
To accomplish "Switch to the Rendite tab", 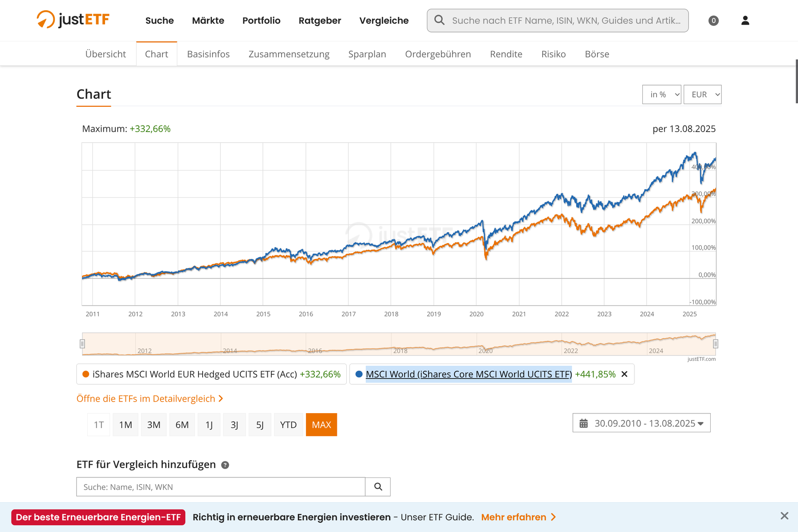I will [x=506, y=54].
